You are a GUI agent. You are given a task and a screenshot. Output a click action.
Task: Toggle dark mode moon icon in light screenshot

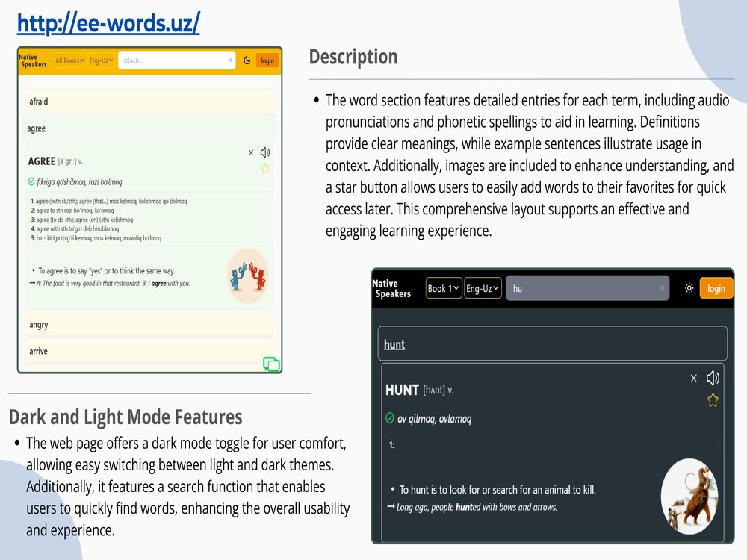coord(247,60)
